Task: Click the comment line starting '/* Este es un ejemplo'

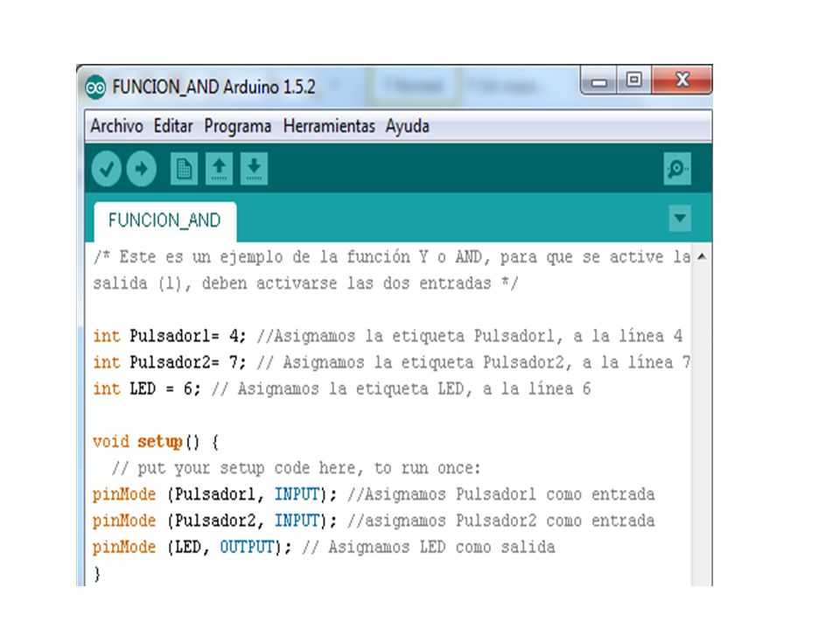Action: point(392,257)
